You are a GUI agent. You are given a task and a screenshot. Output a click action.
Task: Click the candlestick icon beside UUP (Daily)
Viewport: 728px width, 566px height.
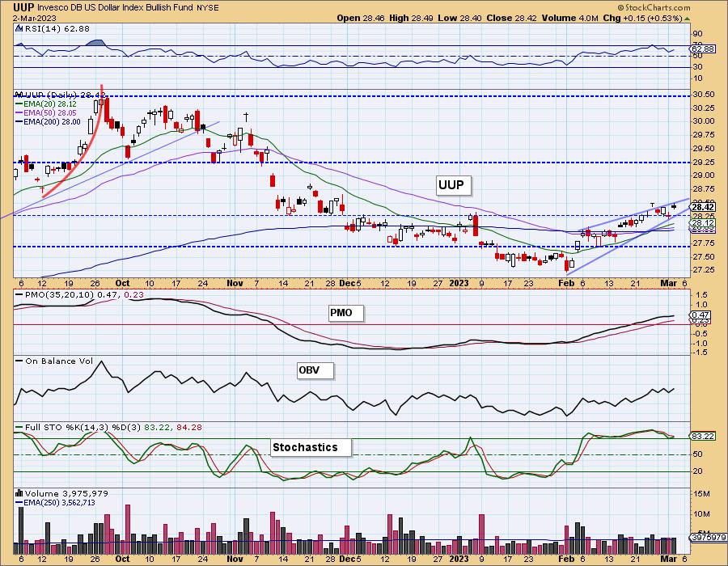pyautogui.click(x=19, y=95)
